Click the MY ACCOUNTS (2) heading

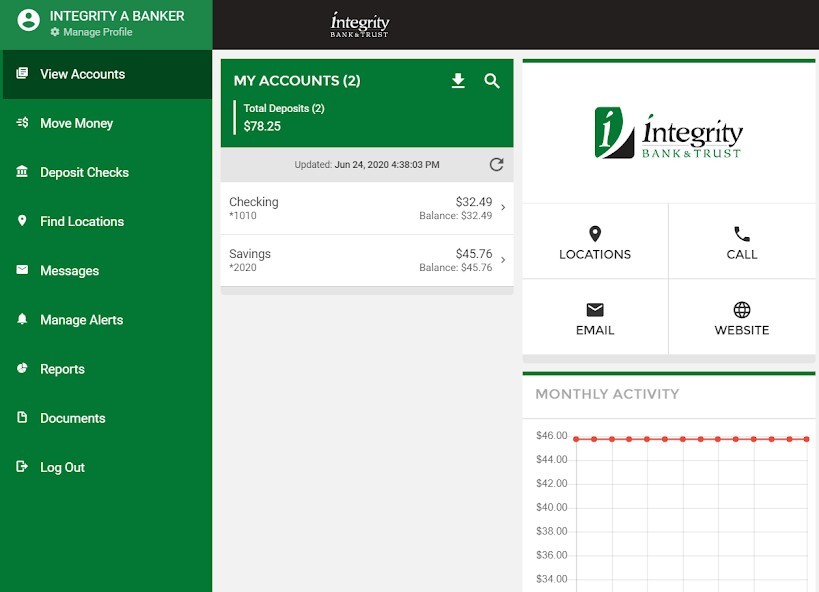click(x=297, y=80)
